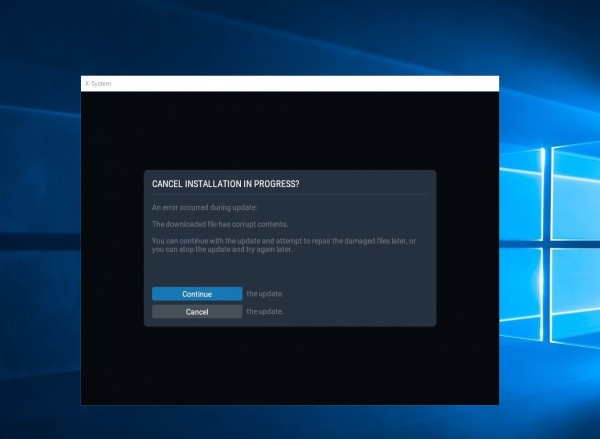
Task: Select the X-System window title text
Action: (98, 83)
